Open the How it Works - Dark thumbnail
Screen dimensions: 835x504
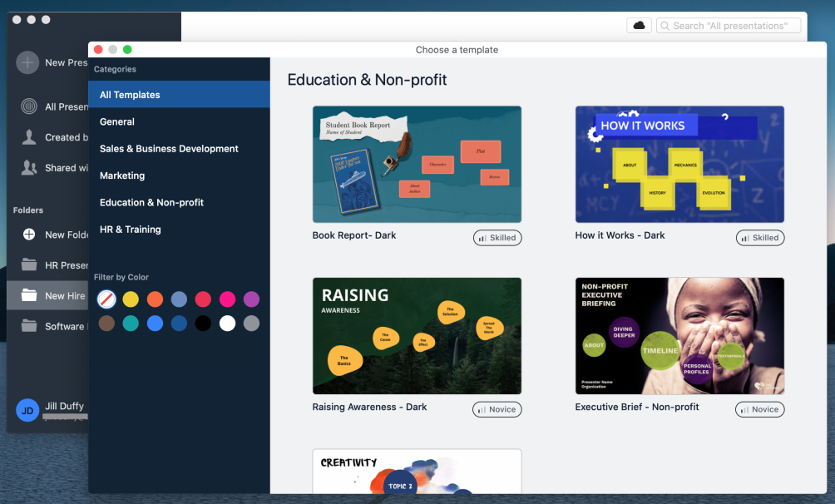point(679,164)
